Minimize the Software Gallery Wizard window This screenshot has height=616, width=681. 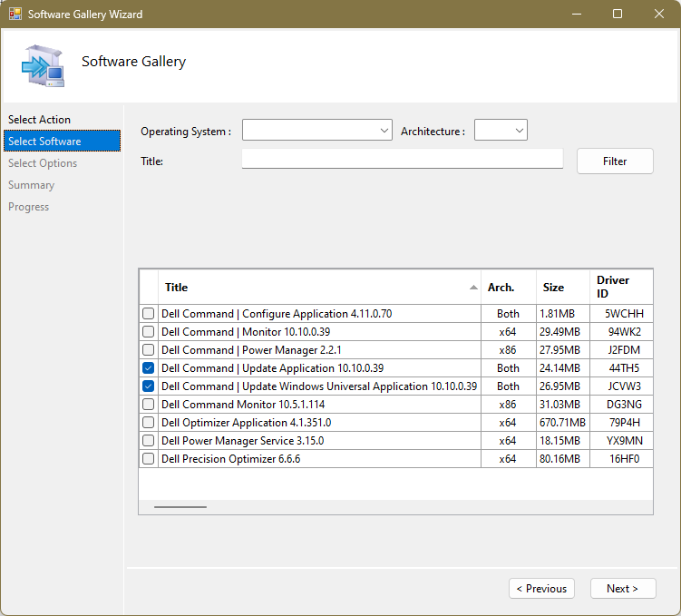coord(577,14)
